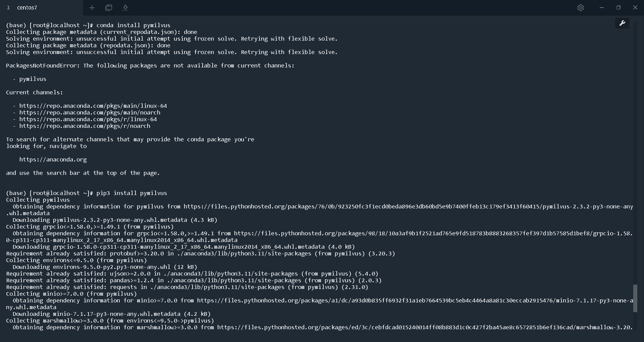Open a new terminal tab with the plus icon
Screen dimensions: 644x342
[92, 8]
